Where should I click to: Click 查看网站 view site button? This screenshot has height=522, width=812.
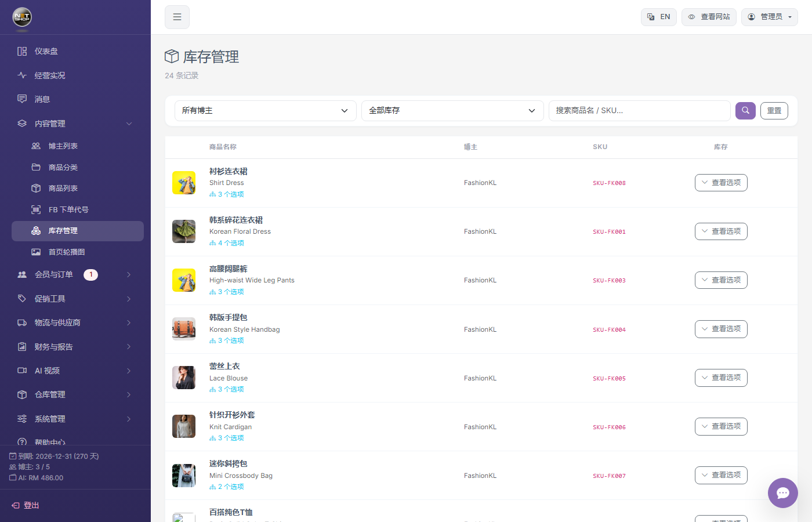coord(709,17)
